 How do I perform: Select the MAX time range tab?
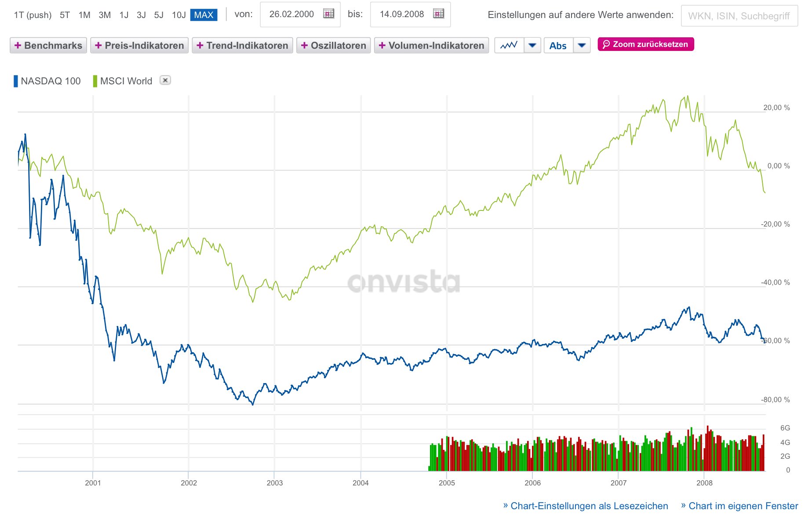(x=204, y=15)
